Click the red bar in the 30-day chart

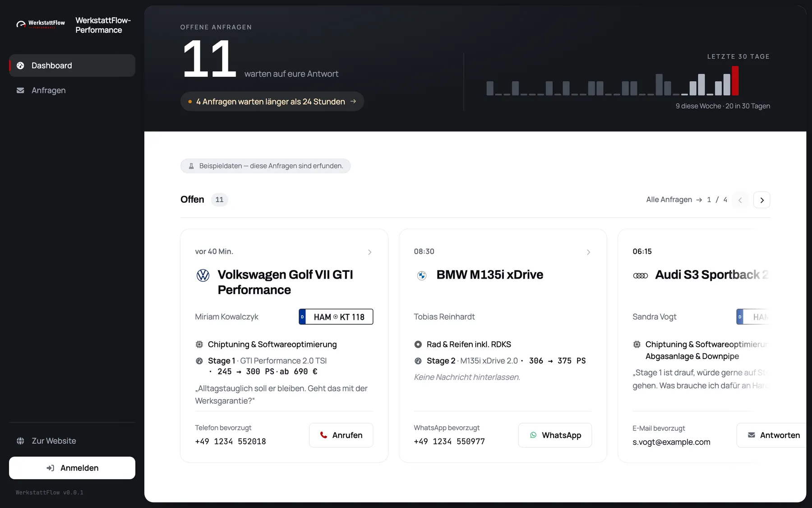(735, 81)
